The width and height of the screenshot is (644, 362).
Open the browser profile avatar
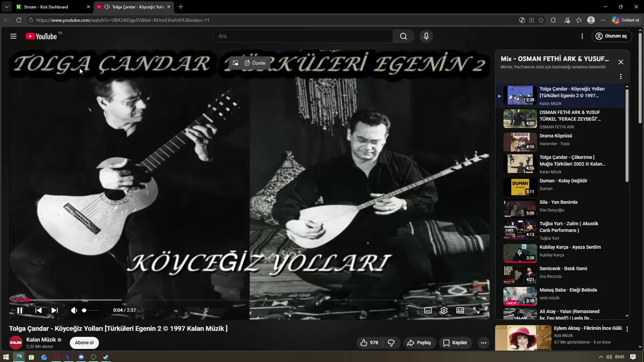[591, 20]
